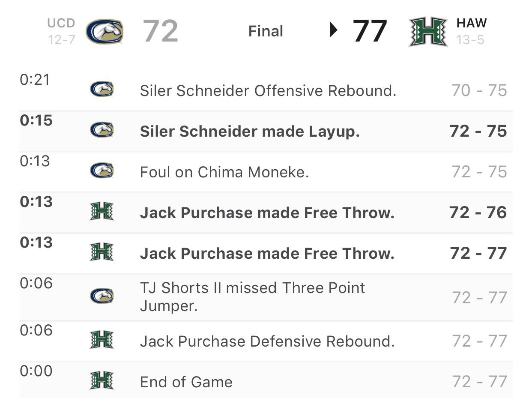Click Hawaii icon beside 72 - 77 free throw
This screenshot has width=532, height=398.
click(x=102, y=252)
